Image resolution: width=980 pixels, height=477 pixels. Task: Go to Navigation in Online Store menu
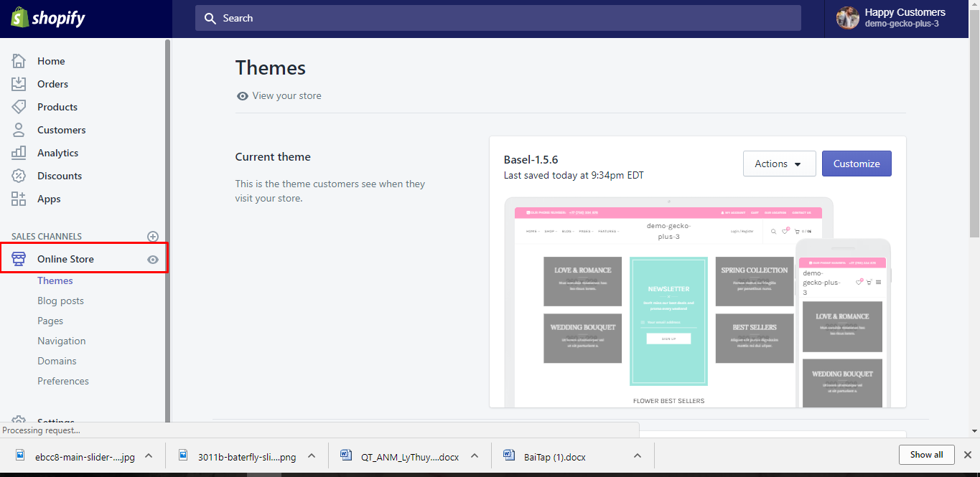(x=61, y=341)
